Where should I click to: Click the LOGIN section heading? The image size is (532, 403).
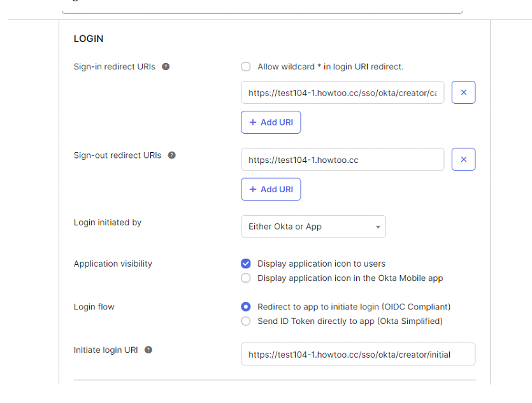tap(89, 39)
